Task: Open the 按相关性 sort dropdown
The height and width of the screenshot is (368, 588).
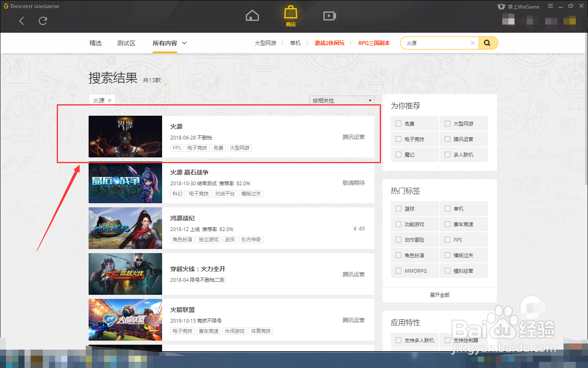Action: [x=341, y=100]
